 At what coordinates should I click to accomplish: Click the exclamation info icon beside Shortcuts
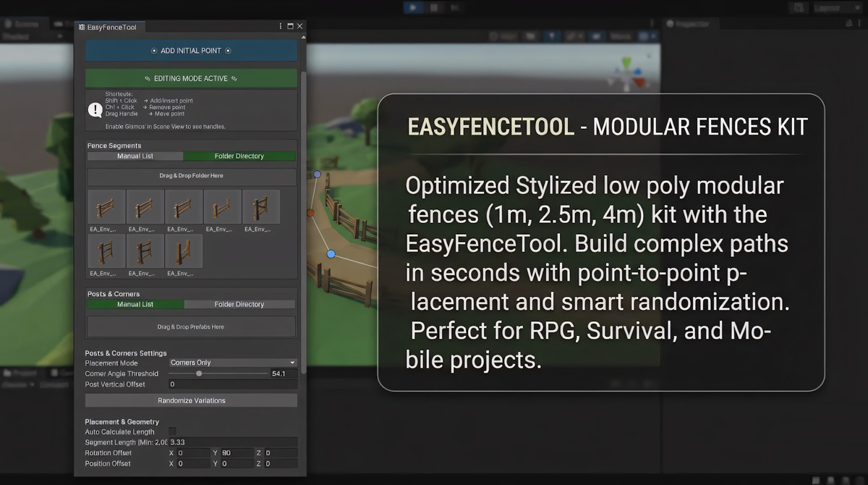coord(95,109)
